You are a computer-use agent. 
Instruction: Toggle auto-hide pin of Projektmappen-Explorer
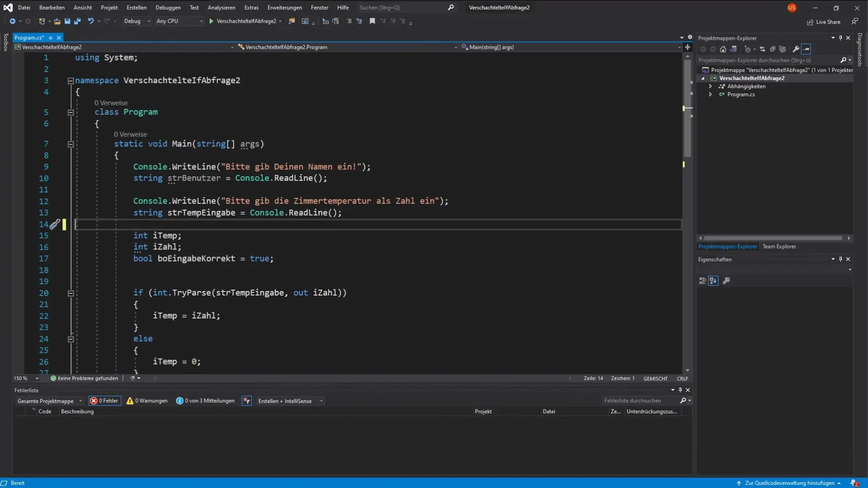(840, 38)
